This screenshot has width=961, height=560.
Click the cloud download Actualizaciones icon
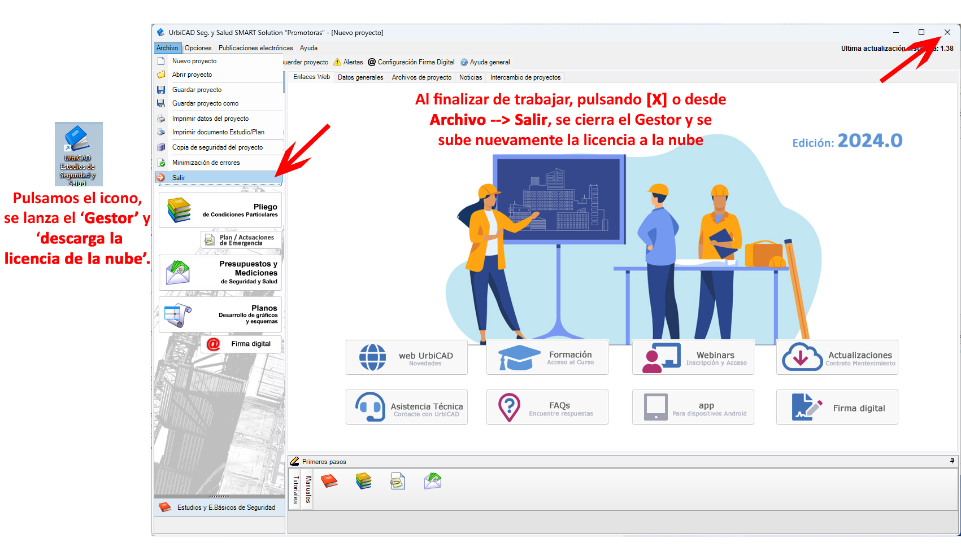click(802, 357)
